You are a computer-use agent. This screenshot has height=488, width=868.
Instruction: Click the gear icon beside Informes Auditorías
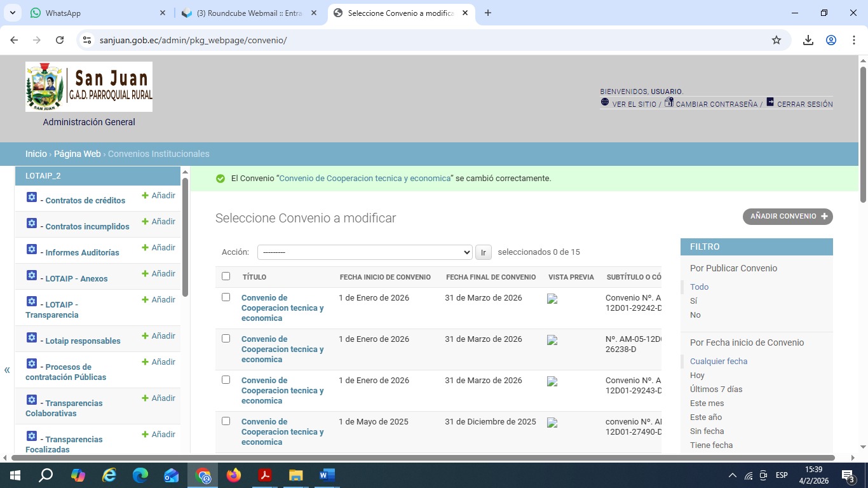click(x=32, y=249)
